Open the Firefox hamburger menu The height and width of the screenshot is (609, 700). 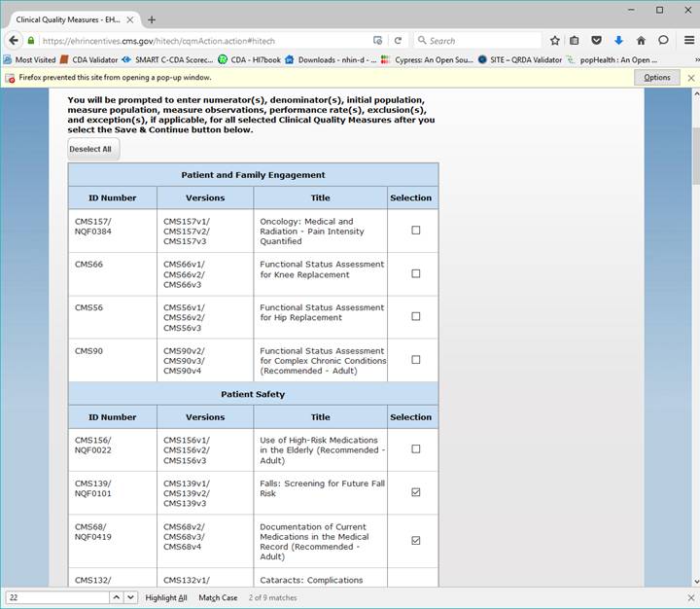686,41
